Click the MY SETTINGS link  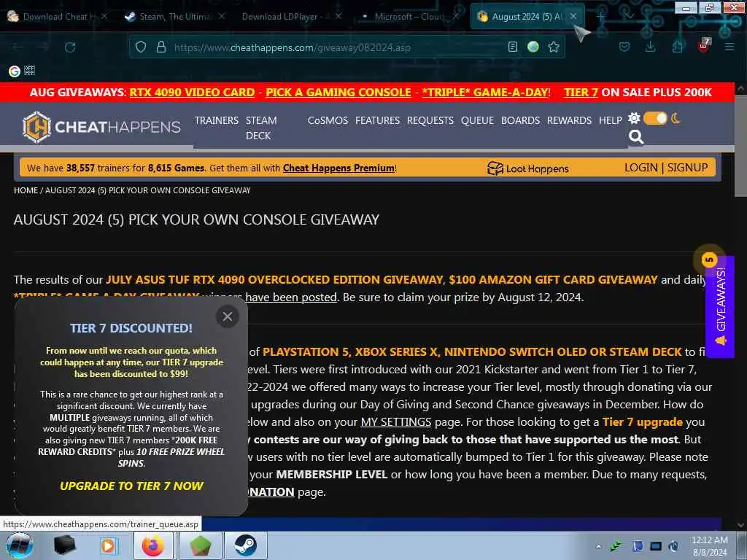click(396, 422)
